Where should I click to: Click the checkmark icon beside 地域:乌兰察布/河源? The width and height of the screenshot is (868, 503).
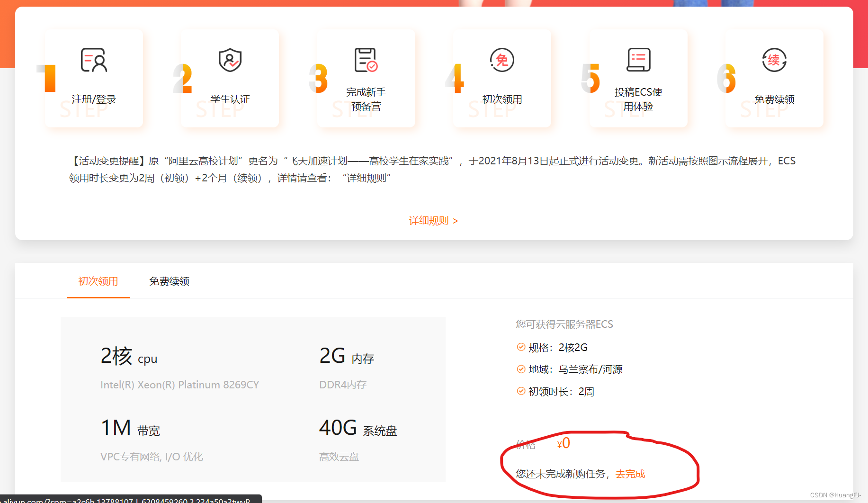(x=521, y=369)
